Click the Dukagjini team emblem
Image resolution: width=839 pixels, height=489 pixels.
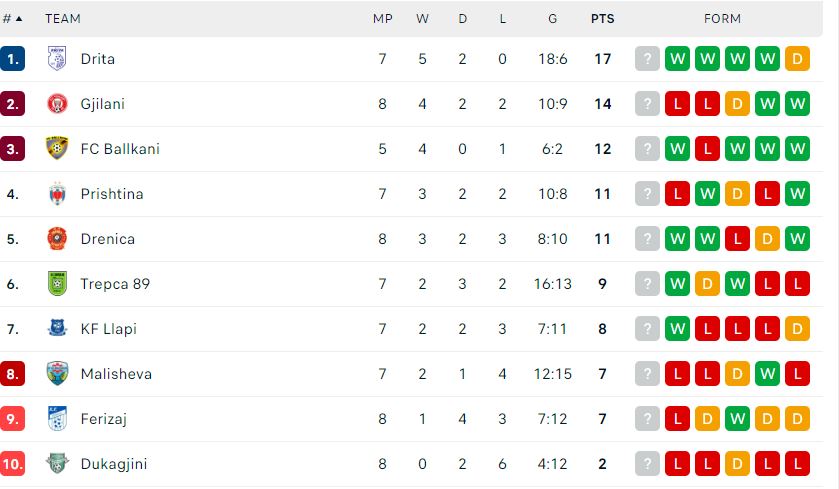57,463
